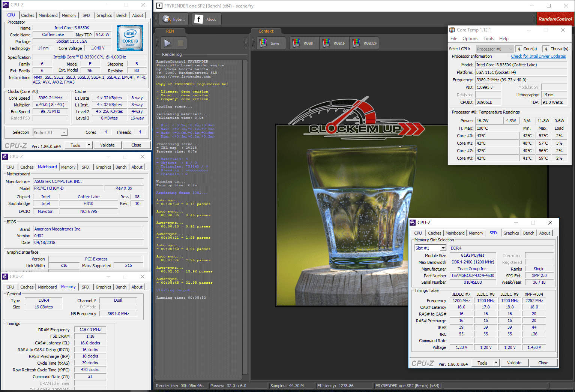
Task: Start the render with the play button
Action: coord(167,43)
